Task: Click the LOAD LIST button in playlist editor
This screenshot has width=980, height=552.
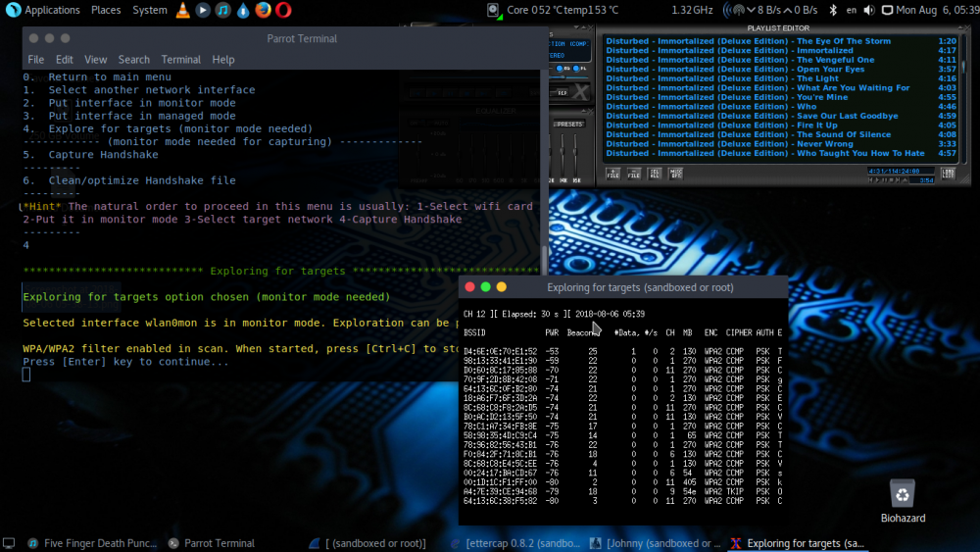Action: 948,174
